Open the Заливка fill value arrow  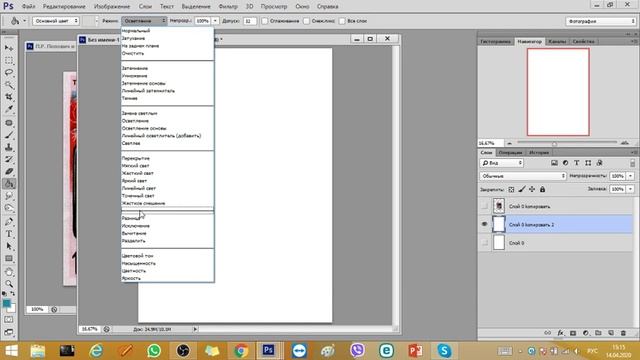(631, 189)
